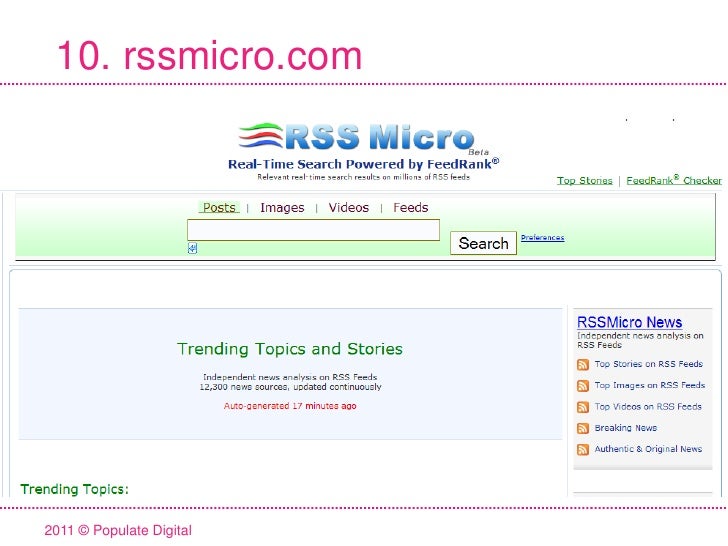728x546 pixels.
Task: Click the Search button
Action: 483,243
